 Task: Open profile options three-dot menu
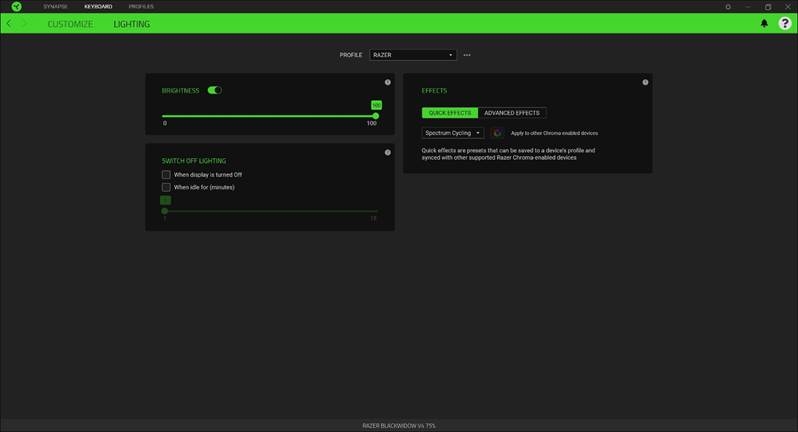[x=467, y=55]
